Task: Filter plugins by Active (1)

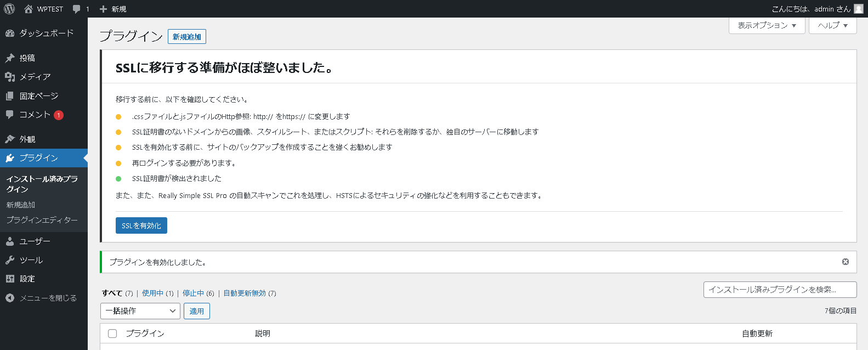Action: tap(158, 293)
